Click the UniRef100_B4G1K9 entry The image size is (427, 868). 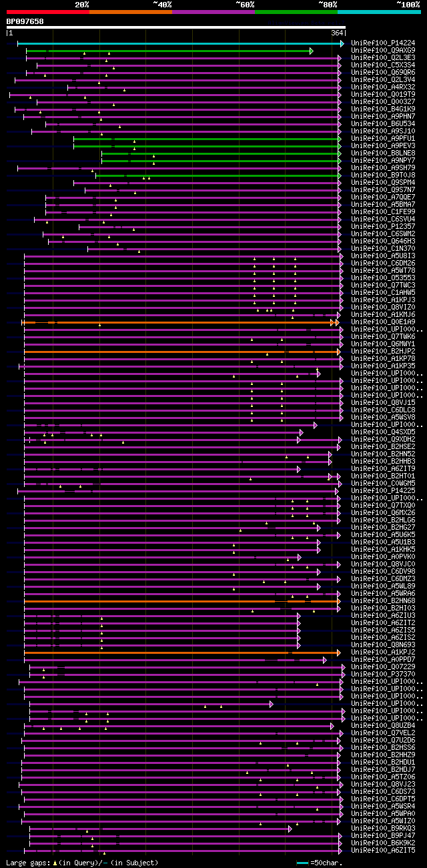pyautogui.click(x=383, y=109)
